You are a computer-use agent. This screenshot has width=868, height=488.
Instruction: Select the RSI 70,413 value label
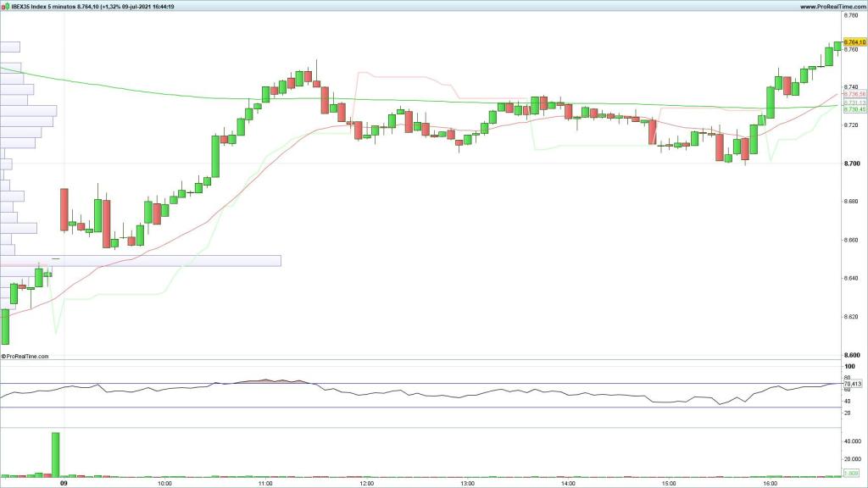click(853, 384)
